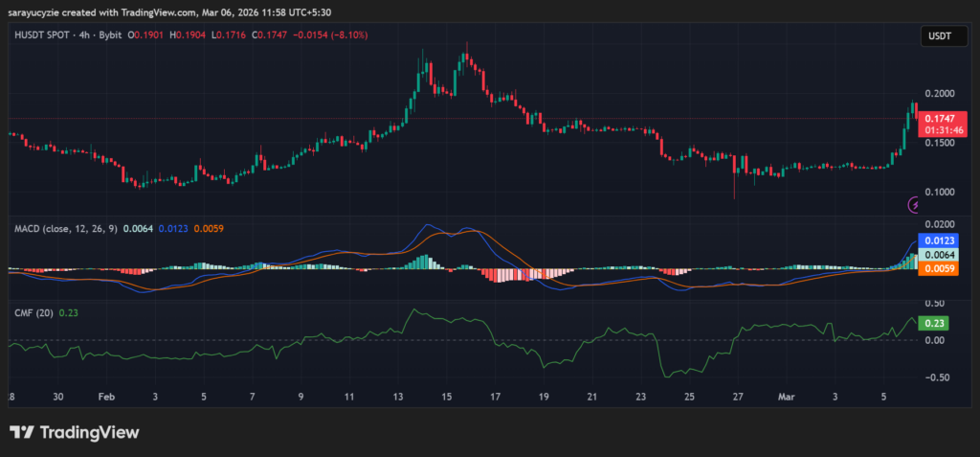Click the blue MACD value tag 0.0123
The height and width of the screenshot is (457, 980).
point(939,240)
